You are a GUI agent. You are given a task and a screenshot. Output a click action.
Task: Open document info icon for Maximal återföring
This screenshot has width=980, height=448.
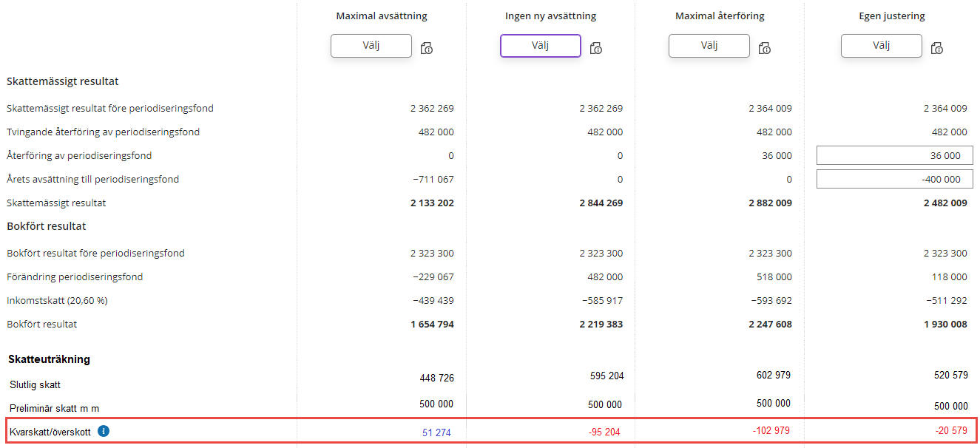765,48
